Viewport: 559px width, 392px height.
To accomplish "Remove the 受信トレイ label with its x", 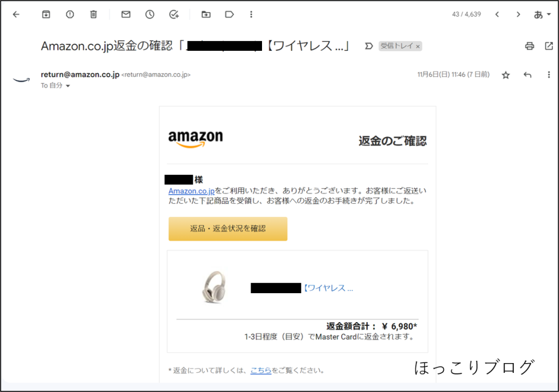I will pyautogui.click(x=418, y=46).
